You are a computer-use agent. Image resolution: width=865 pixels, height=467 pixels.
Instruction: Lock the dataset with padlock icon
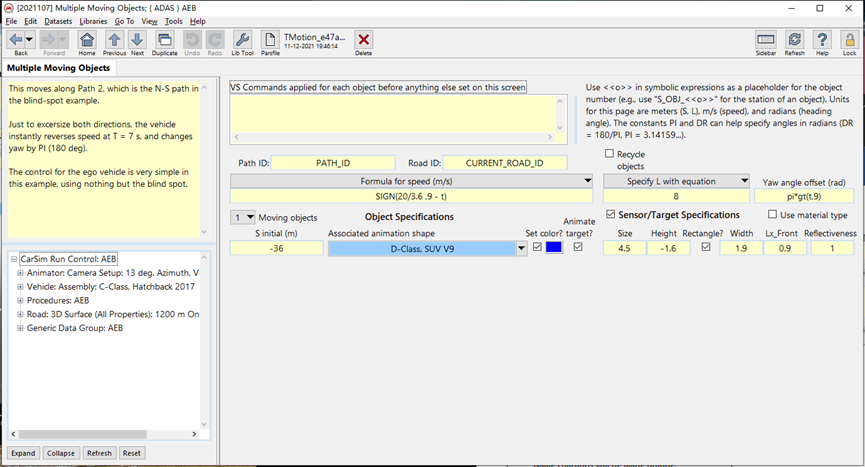(x=850, y=40)
